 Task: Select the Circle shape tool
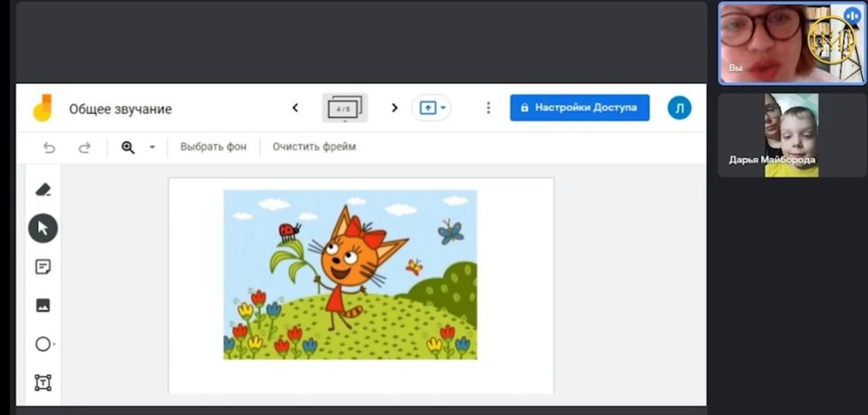point(43,344)
